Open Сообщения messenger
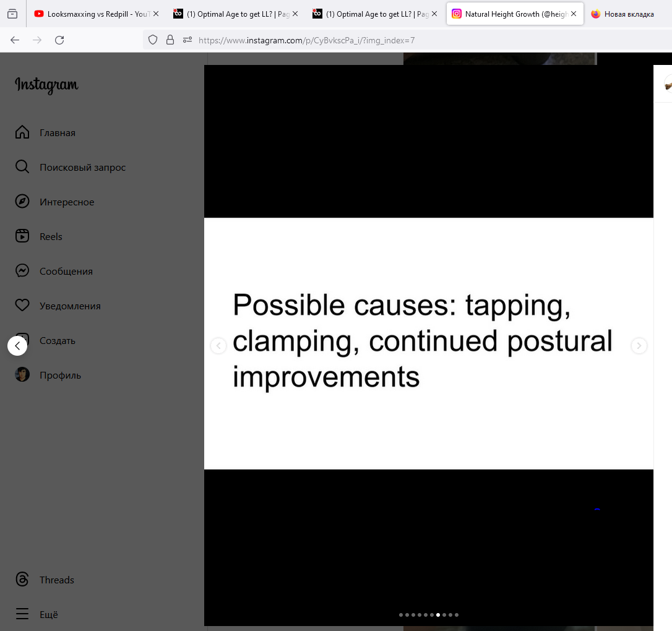This screenshot has height=631, width=672. [66, 272]
